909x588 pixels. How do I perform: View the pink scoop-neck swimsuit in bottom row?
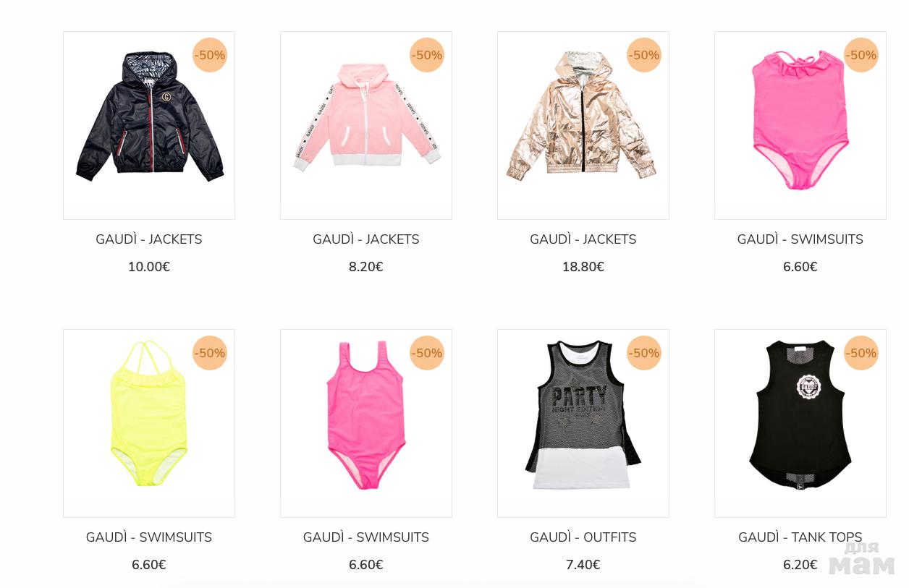(366, 423)
